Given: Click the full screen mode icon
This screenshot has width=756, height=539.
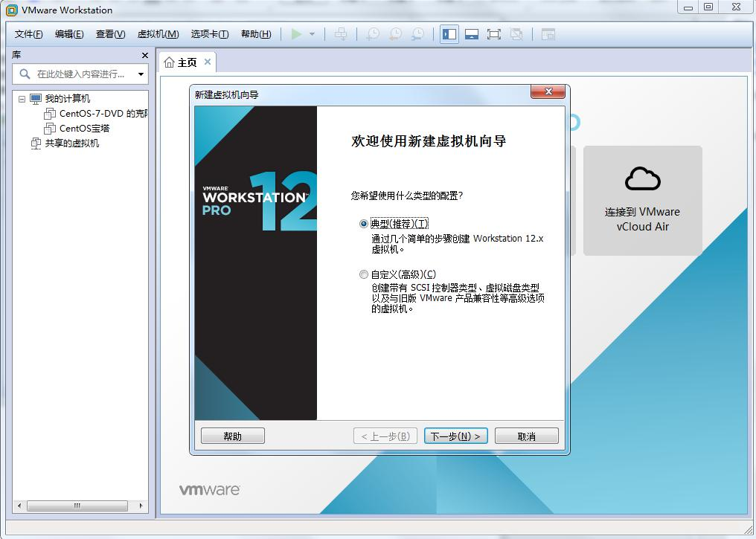Looking at the screenshot, I should 494,34.
